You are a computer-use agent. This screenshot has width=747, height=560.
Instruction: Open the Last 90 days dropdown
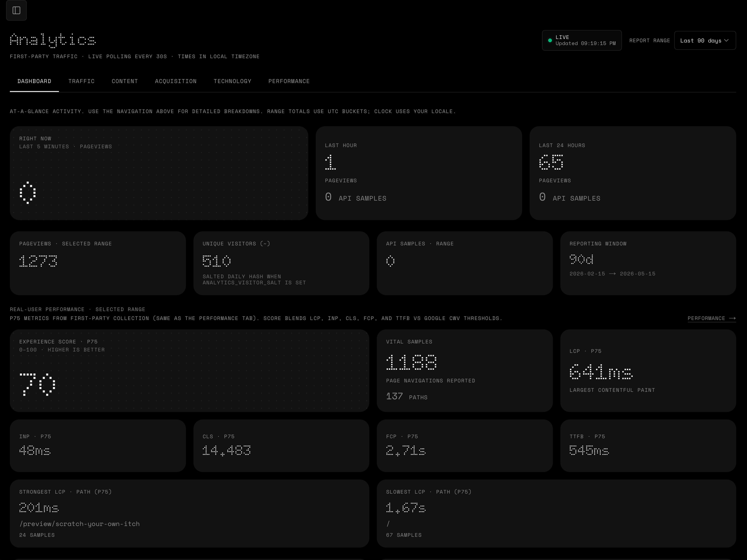coord(705,41)
